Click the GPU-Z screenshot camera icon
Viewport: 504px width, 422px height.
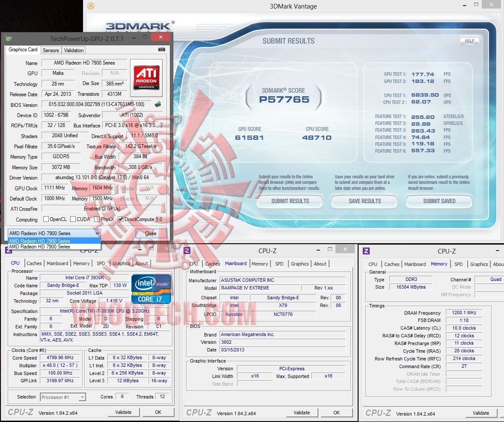[x=162, y=50]
